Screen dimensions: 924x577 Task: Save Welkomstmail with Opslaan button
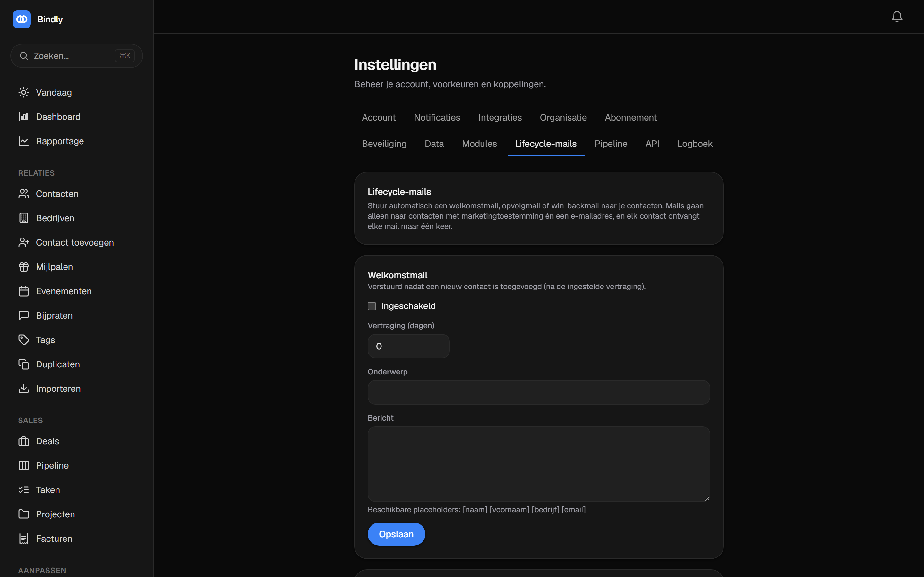(x=396, y=534)
